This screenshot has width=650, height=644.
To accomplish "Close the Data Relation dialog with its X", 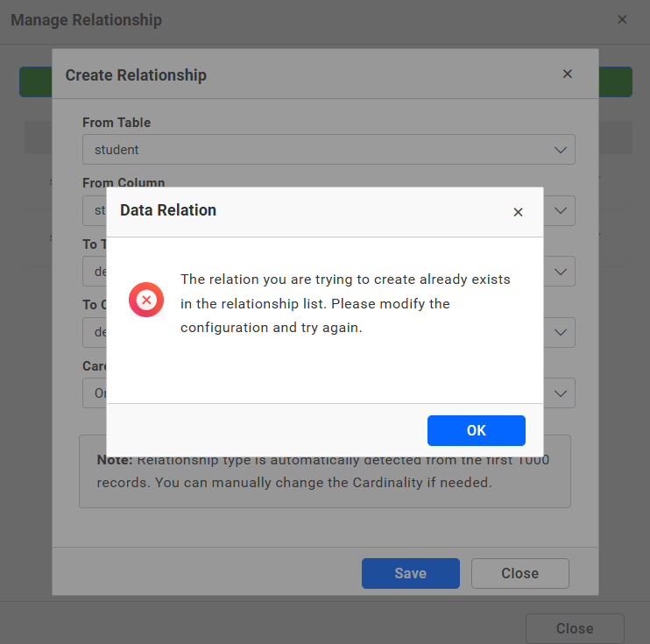I will pyautogui.click(x=518, y=212).
